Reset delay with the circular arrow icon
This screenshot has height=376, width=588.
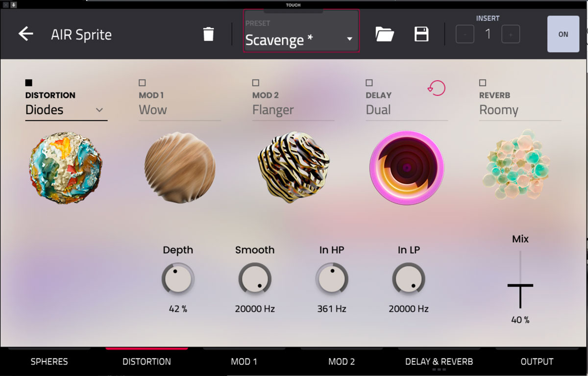436,88
